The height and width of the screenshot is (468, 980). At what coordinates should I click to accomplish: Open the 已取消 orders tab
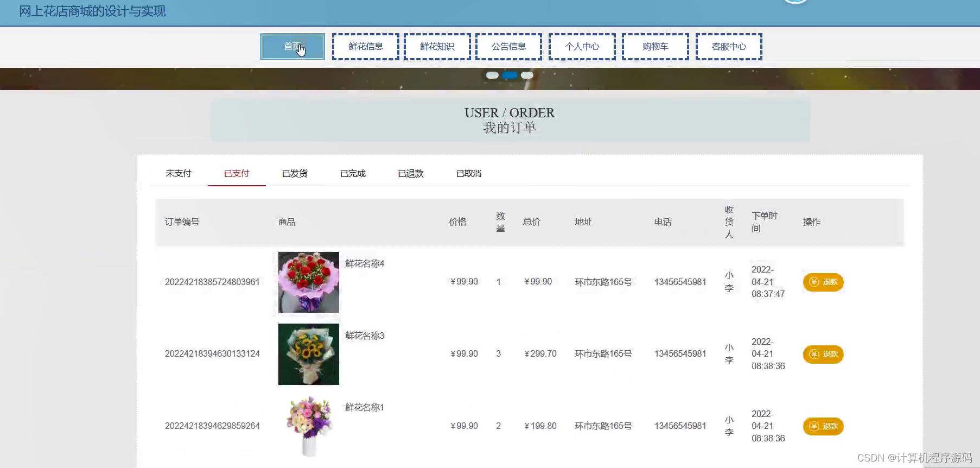469,174
